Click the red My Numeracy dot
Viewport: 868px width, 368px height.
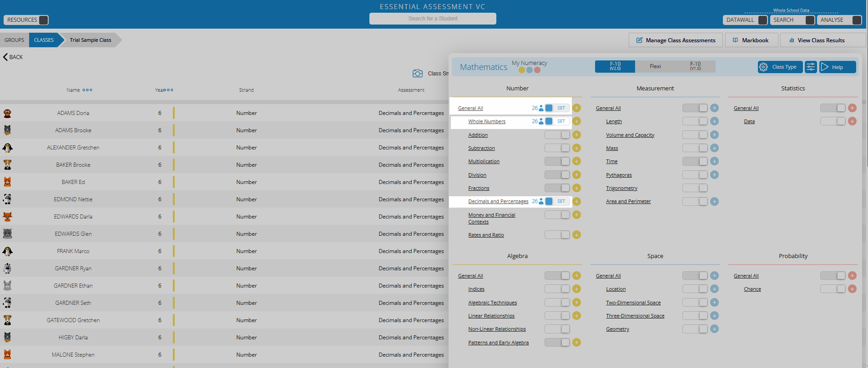click(537, 70)
